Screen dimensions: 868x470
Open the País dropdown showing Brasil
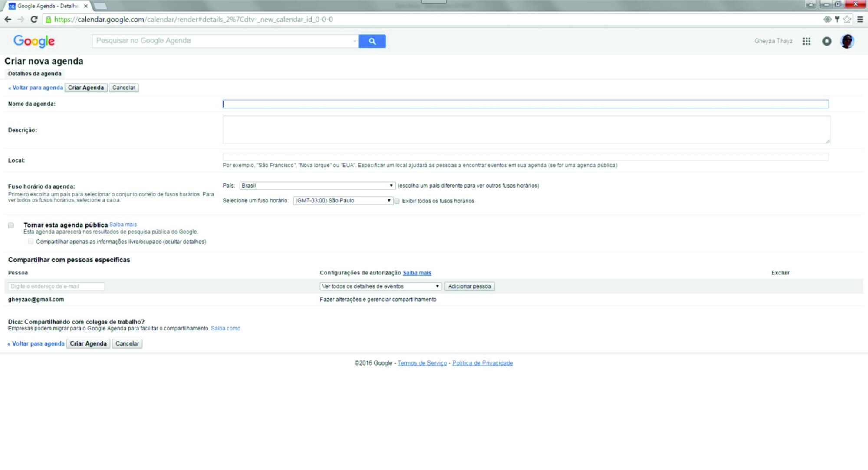(x=317, y=186)
